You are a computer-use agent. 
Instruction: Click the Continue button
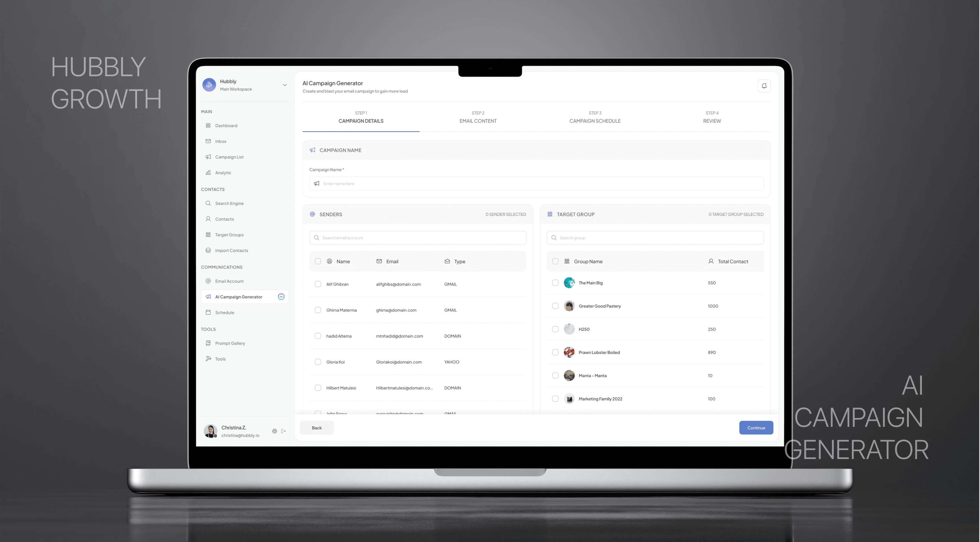(x=756, y=428)
